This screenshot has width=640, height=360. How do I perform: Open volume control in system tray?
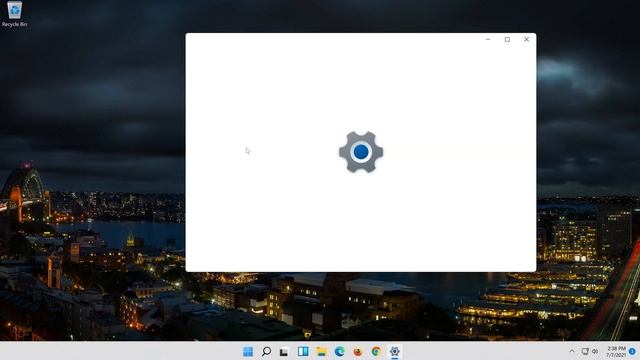click(x=595, y=351)
